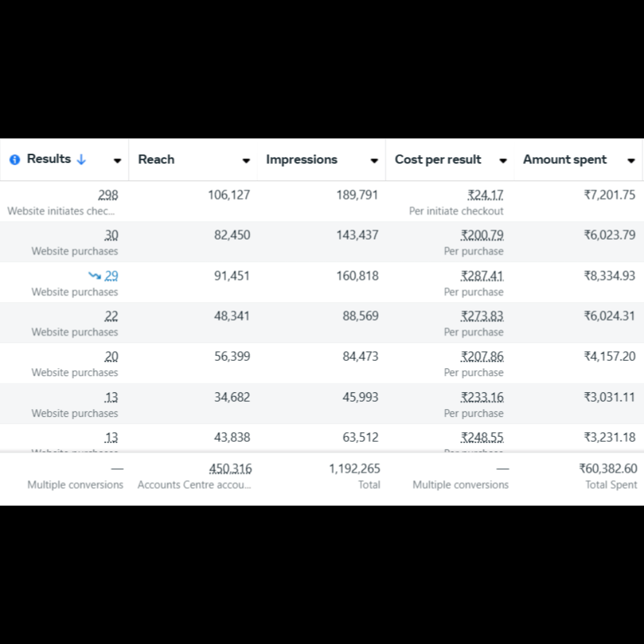Click the blue sort arrow next to Results
644x644 pixels.
[82, 160]
